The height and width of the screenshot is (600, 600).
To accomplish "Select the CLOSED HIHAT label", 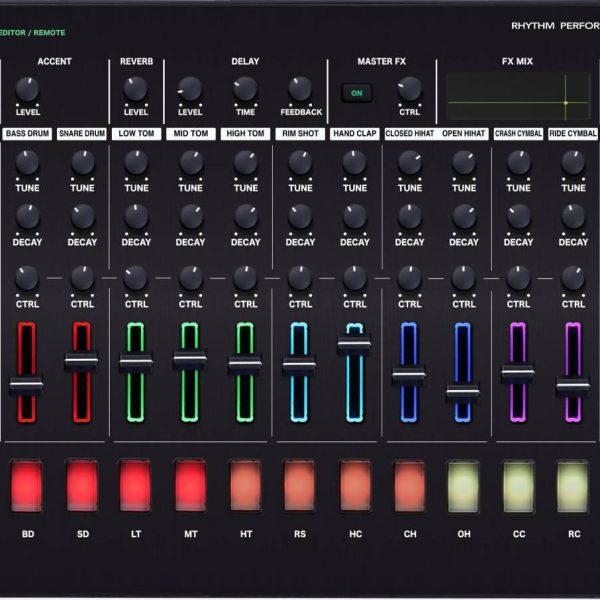I will pyautogui.click(x=409, y=134).
